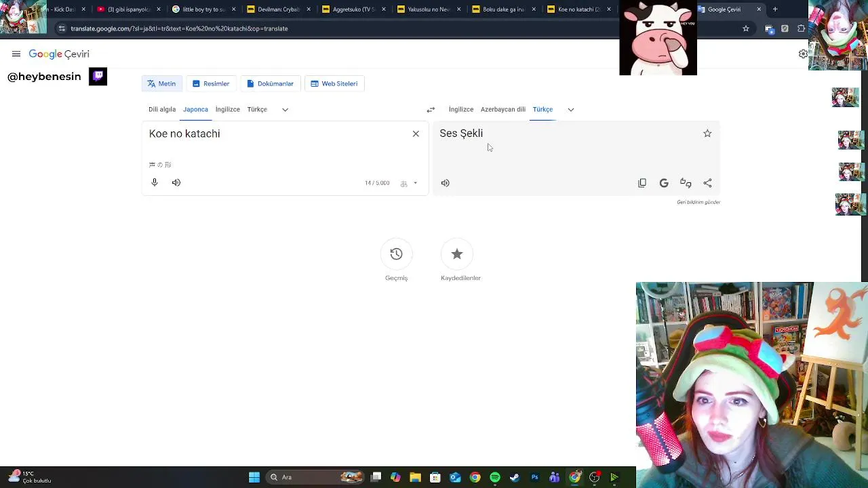The image size is (868, 488).
Task: Toggle the input method keyboard icon
Action: point(403,183)
